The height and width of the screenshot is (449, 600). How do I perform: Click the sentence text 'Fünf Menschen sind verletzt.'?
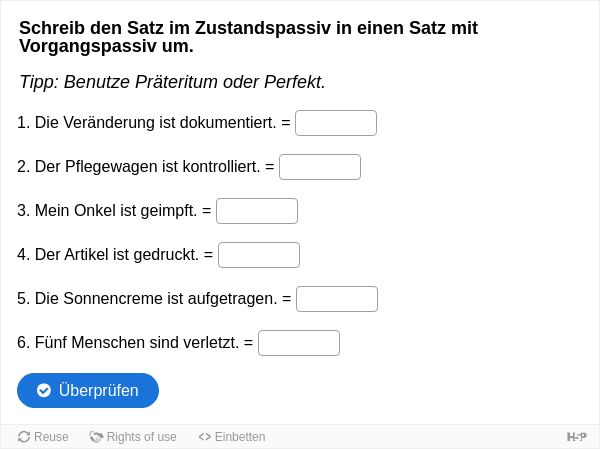tap(137, 343)
